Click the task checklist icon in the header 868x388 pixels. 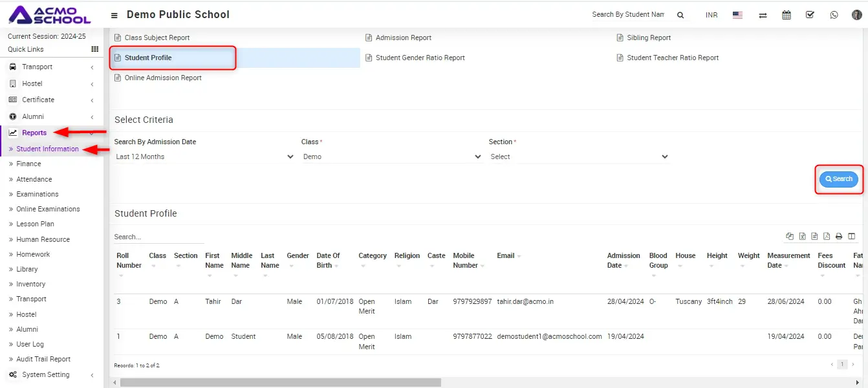point(810,15)
